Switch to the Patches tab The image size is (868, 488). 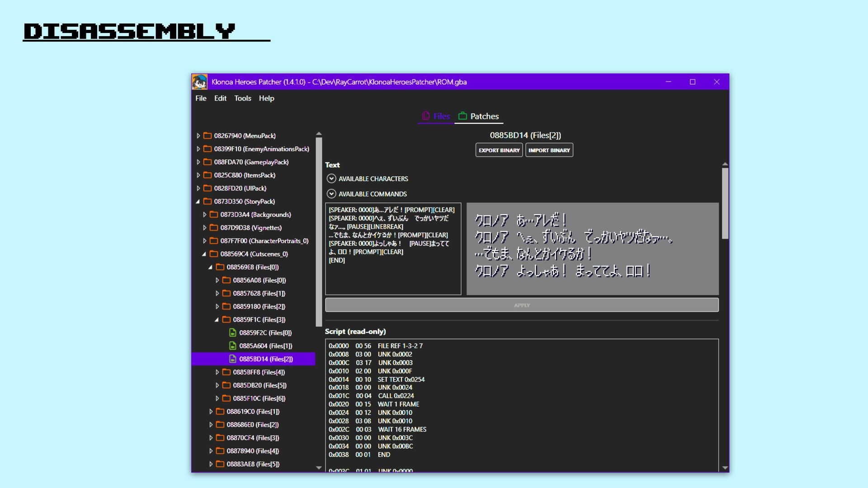coord(484,116)
